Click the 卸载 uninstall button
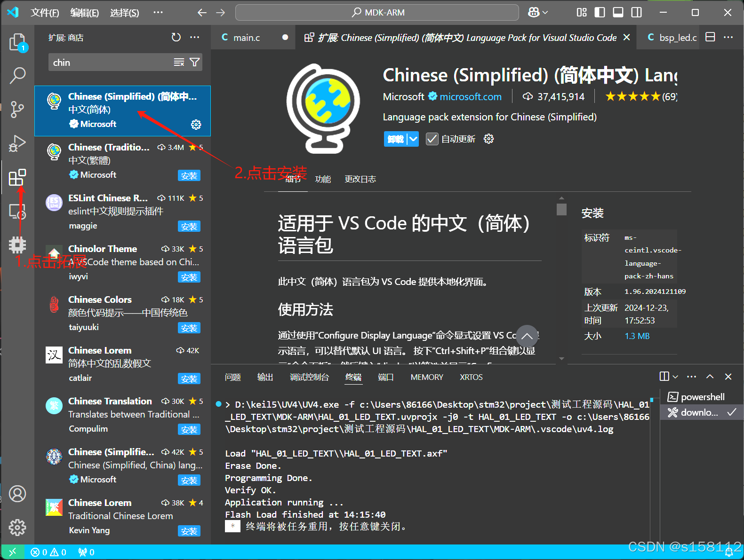The height and width of the screenshot is (560, 744). pyautogui.click(x=395, y=139)
